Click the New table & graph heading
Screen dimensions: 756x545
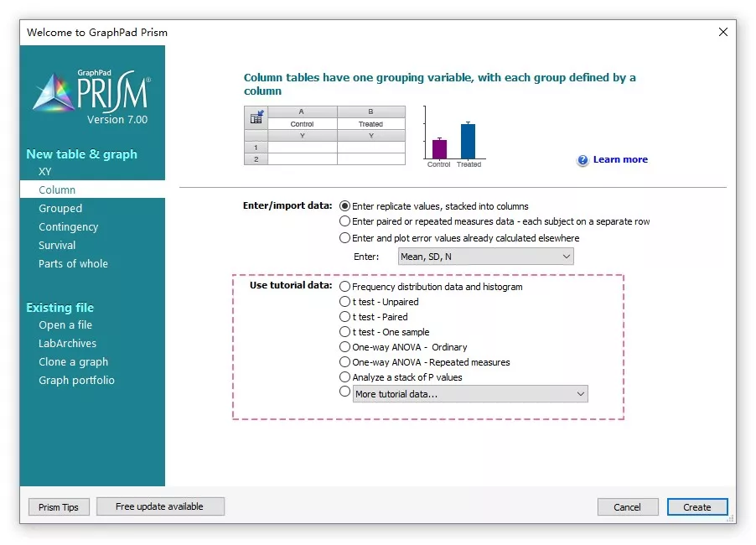(x=81, y=153)
